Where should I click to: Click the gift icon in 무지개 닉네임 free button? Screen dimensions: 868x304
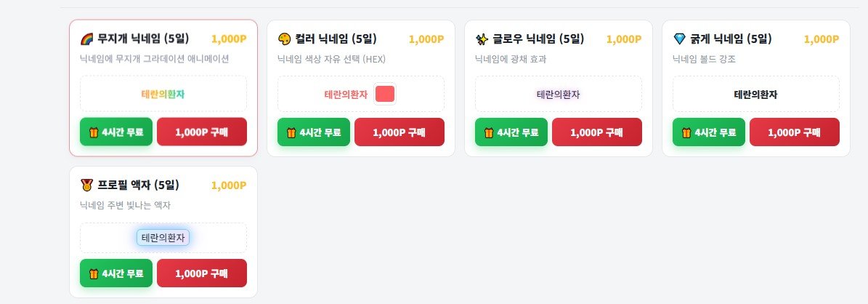(94, 132)
